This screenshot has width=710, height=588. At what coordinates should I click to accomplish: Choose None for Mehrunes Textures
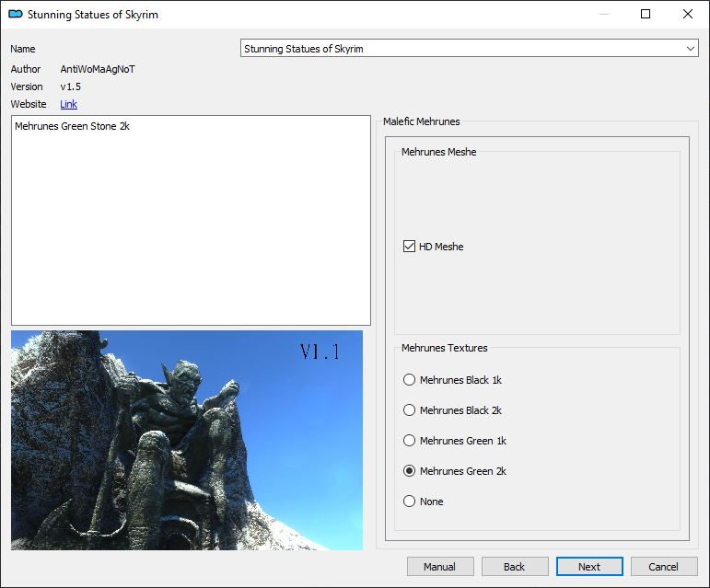coord(410,502)
